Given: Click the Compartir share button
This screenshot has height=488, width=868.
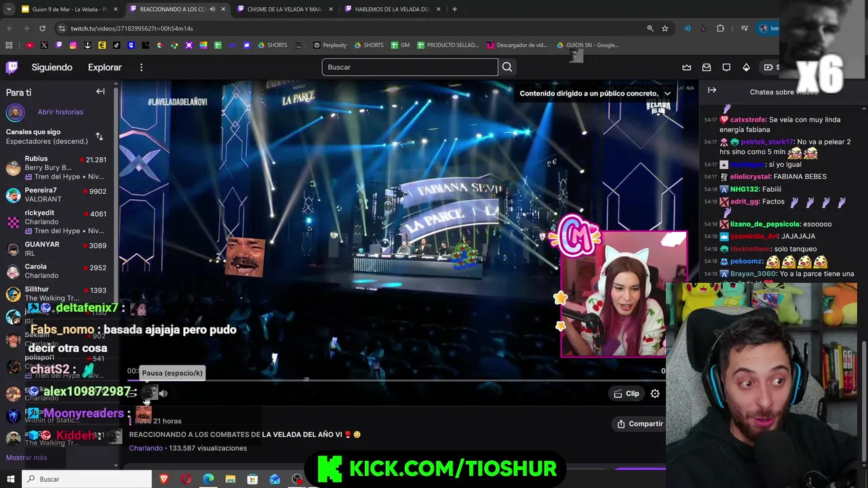Looking at the screenshot, I should point(639,424).
